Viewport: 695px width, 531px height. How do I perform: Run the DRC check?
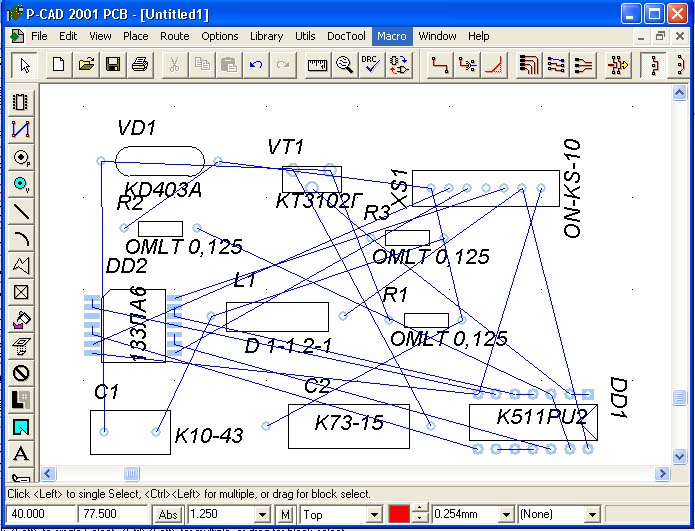pos(371,65)
